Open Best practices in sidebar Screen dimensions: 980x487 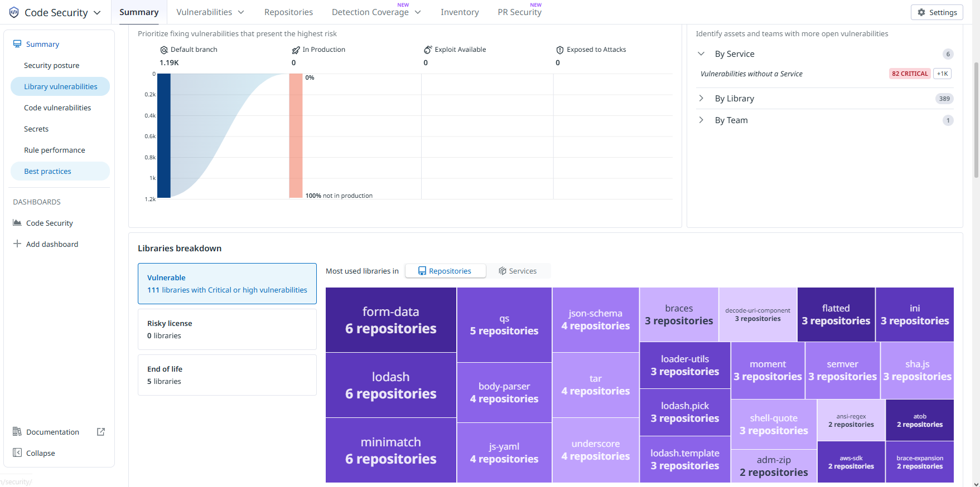[x=60, y=171]
